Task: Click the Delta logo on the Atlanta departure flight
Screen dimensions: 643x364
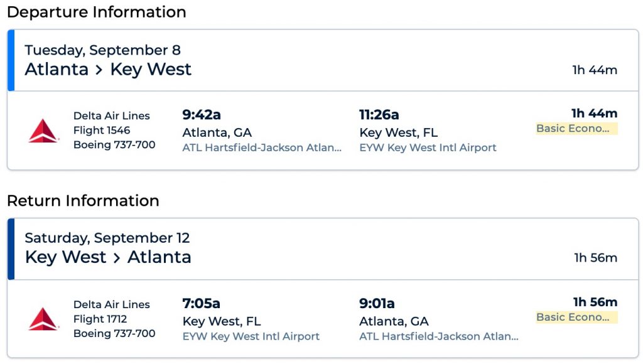Action: (43, 131)
